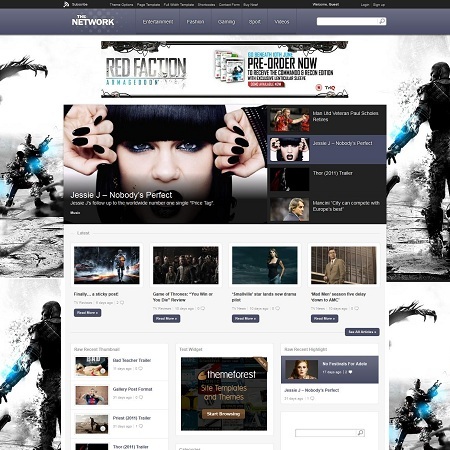Click the header search magnifier icon
The width and height of the screenshot is (450, 450).
[x=382, y=21]
